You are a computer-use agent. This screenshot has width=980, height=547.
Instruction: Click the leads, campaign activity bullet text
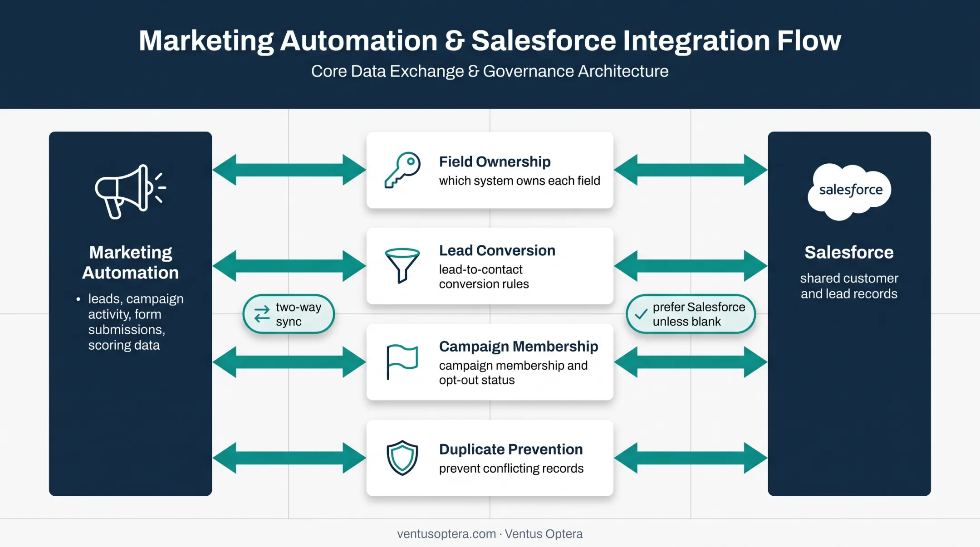pyautogui.click(x=136, y=322)
